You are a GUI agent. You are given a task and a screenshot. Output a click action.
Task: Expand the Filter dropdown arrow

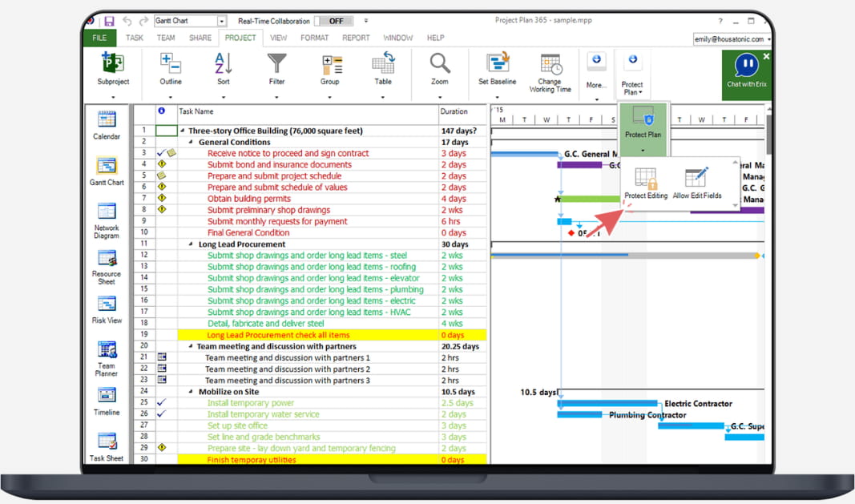[x=276, y=97]
